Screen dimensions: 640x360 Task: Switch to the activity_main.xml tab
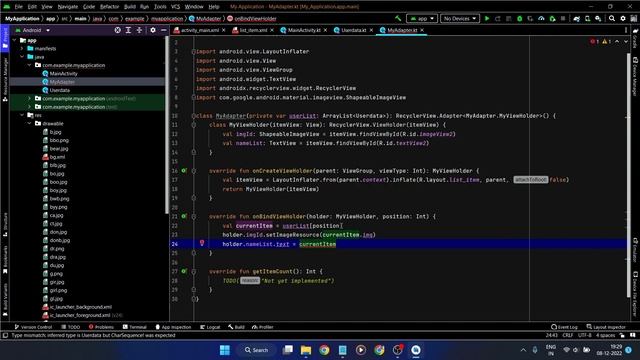pyautogui.click(x=199, y=30)
